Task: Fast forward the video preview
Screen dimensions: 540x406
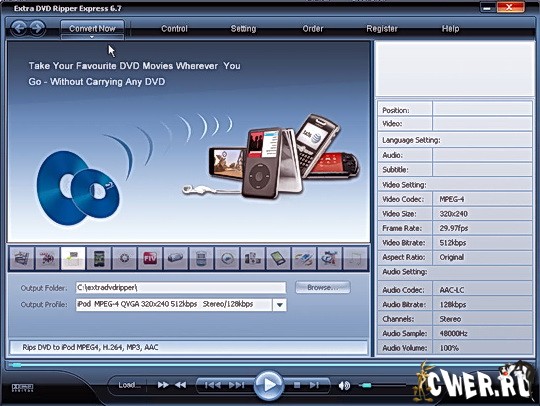Action: (163, 385)
